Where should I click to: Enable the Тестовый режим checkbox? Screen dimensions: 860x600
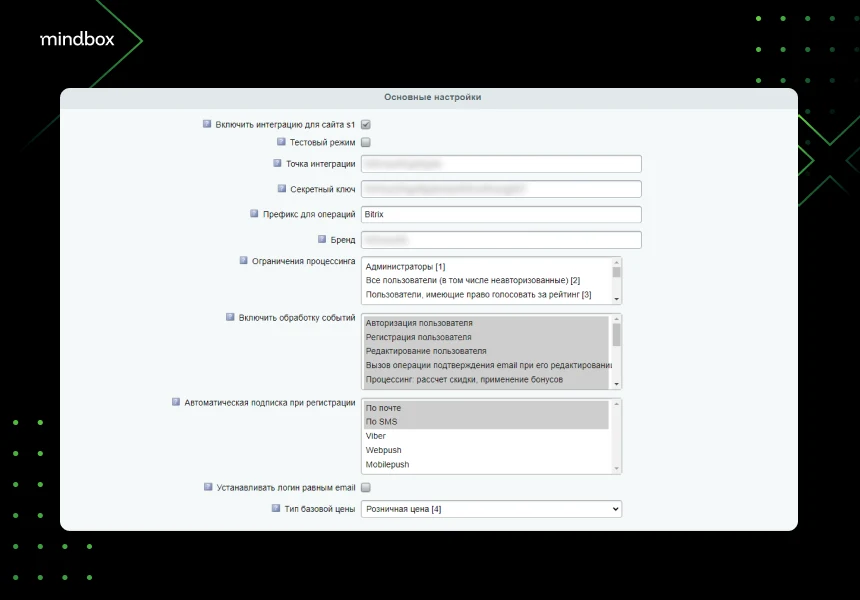click(366, 142)
